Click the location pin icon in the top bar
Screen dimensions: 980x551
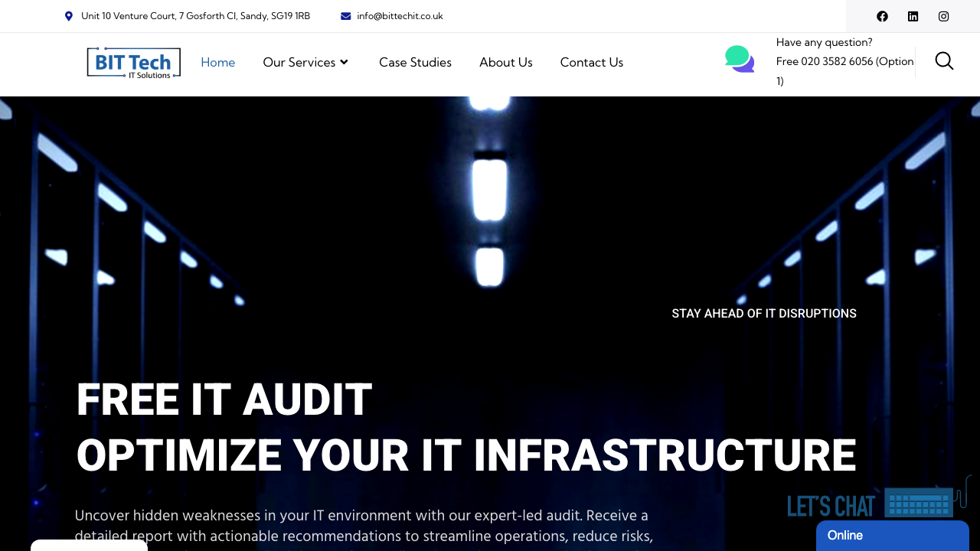pos(69,15)
